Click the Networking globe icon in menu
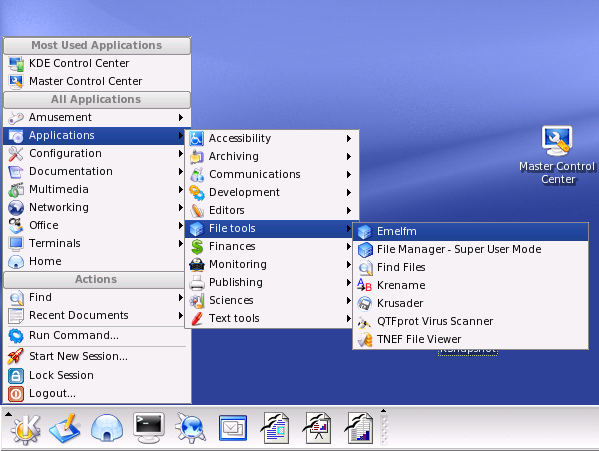The image size is (599, 451). [16, 207]
